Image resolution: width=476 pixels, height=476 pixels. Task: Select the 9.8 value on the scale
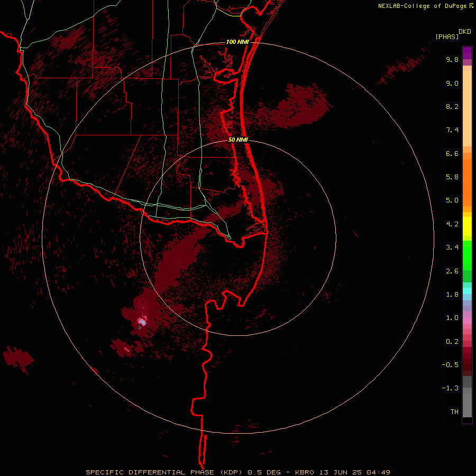452,59
